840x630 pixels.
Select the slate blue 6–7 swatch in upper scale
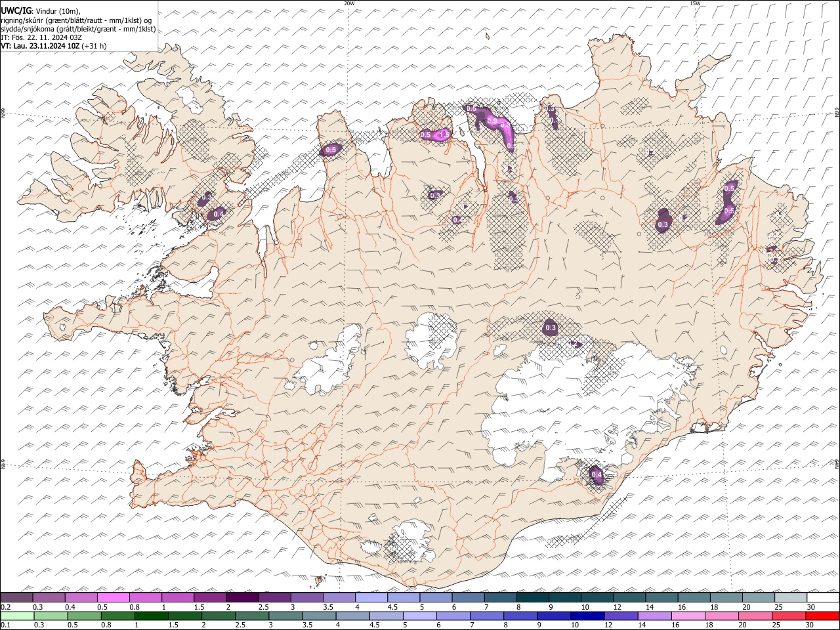468,598
